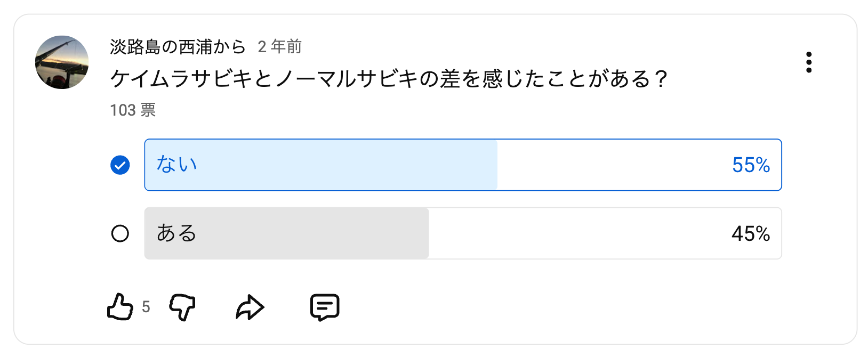
Task: Click the 45% result percentage
Action: (x=751, y=234)
